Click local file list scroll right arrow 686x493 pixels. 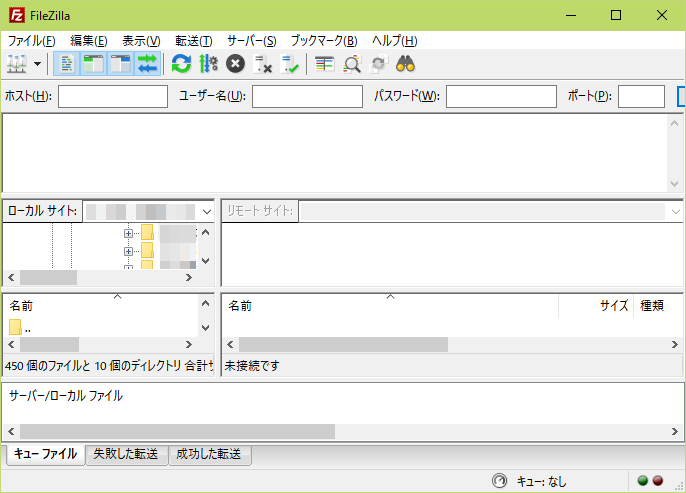(x=189, y=345)
